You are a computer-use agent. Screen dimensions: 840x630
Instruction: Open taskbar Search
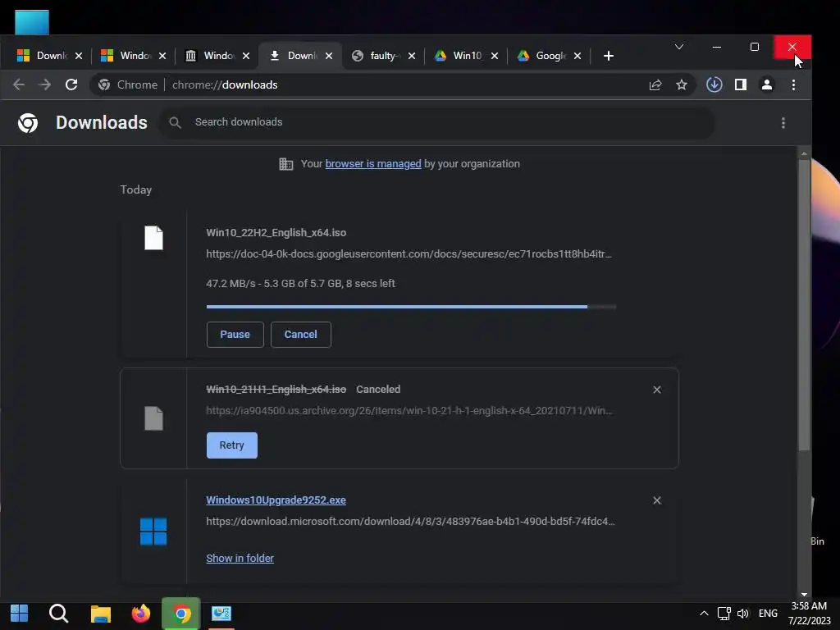coord(58,614)
